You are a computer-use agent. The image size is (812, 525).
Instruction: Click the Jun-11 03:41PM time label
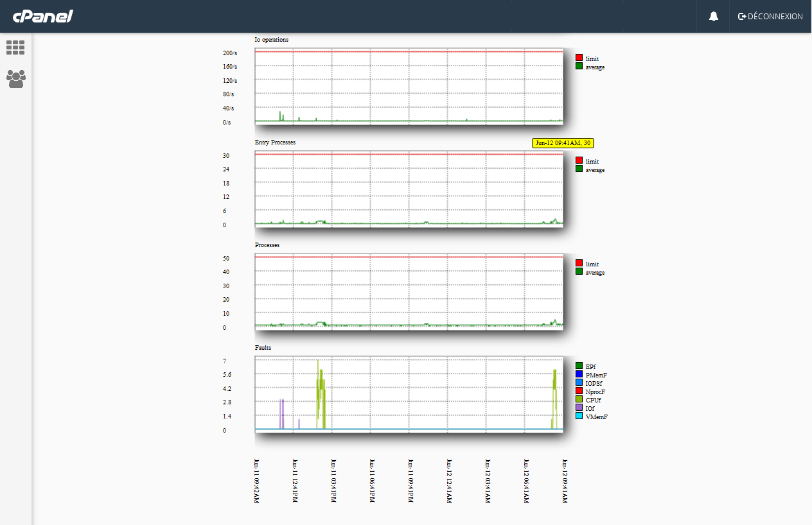click(x=334, y=481)
